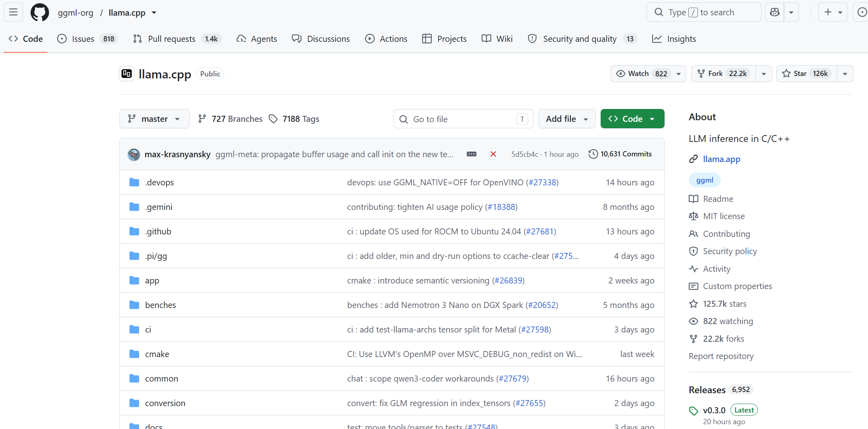View the 22.2k forks link
This screenshot has width=868, height=429.
(724, 339)
